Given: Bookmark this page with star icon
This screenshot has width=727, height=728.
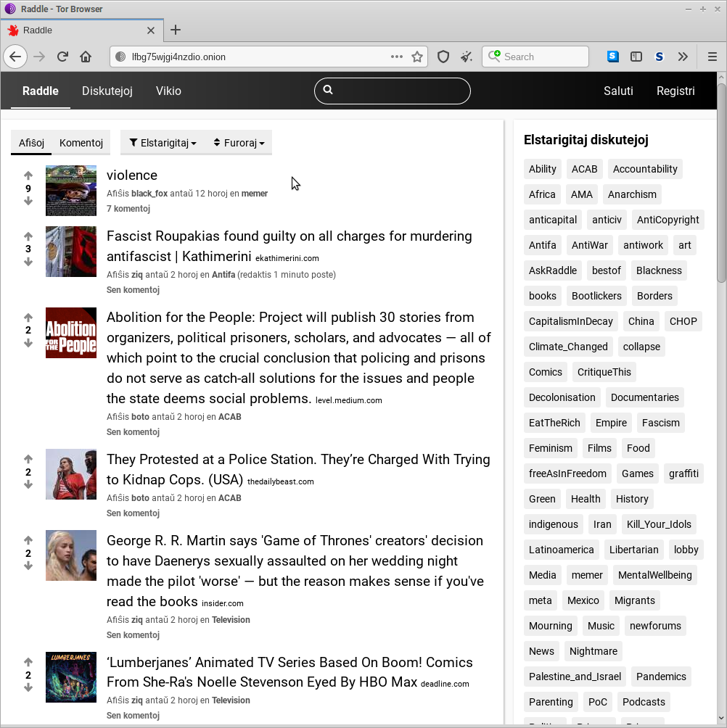Looking at the screenshot, I should 417,57.
